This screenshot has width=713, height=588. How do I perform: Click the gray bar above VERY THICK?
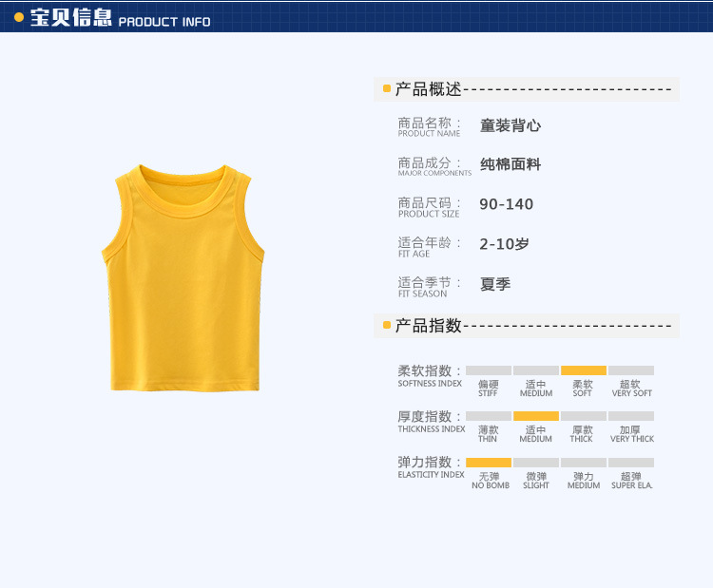click(x=631, y=416)
